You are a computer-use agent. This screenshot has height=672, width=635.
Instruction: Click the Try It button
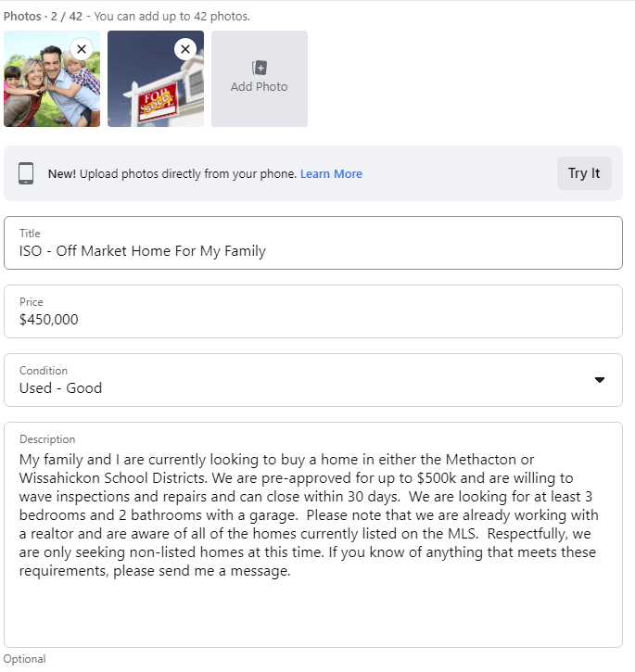584,173
